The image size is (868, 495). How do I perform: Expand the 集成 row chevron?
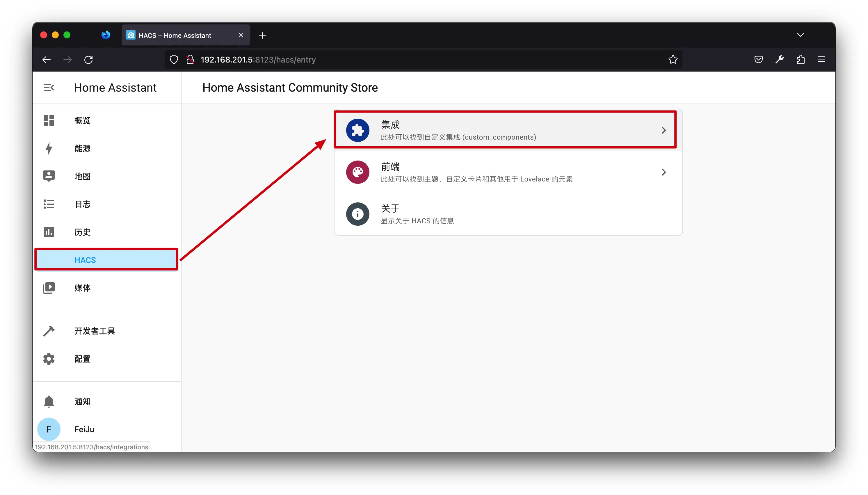663,130
